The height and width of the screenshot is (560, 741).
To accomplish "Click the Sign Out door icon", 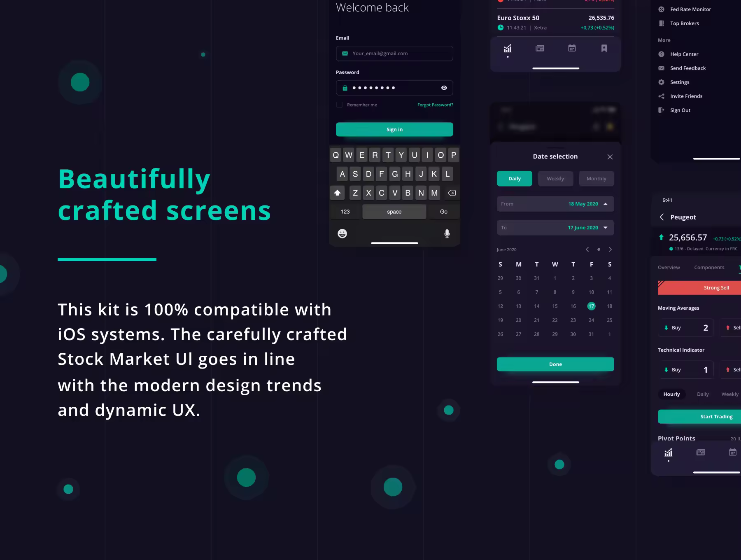I will tap(661, 110).
